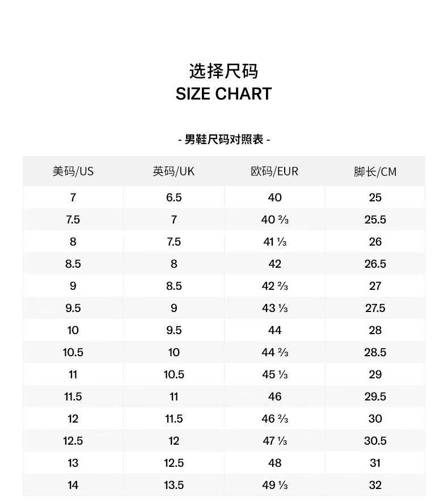Viewport: 448px width, 502px height.
Task: Select UK size 13.5 cell
Action: pos(174,485)
